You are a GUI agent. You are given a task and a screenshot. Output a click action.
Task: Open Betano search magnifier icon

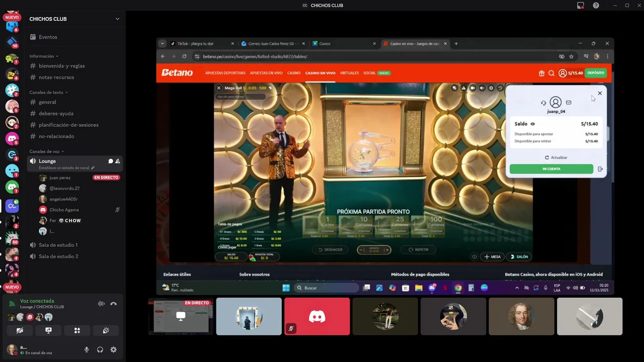(551, 73)
